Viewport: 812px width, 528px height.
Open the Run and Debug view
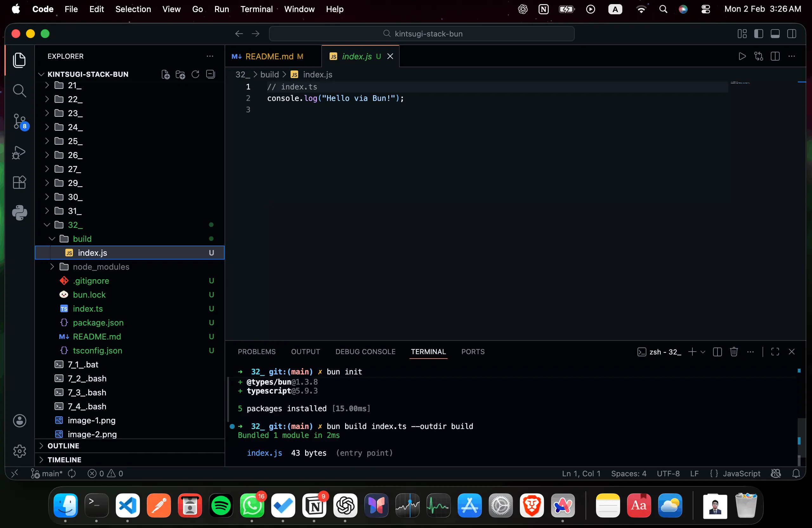tap(19, 152)
